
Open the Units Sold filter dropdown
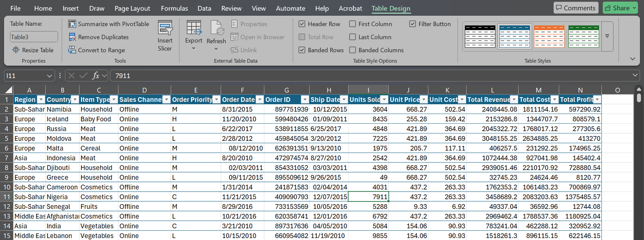point(384,100)
